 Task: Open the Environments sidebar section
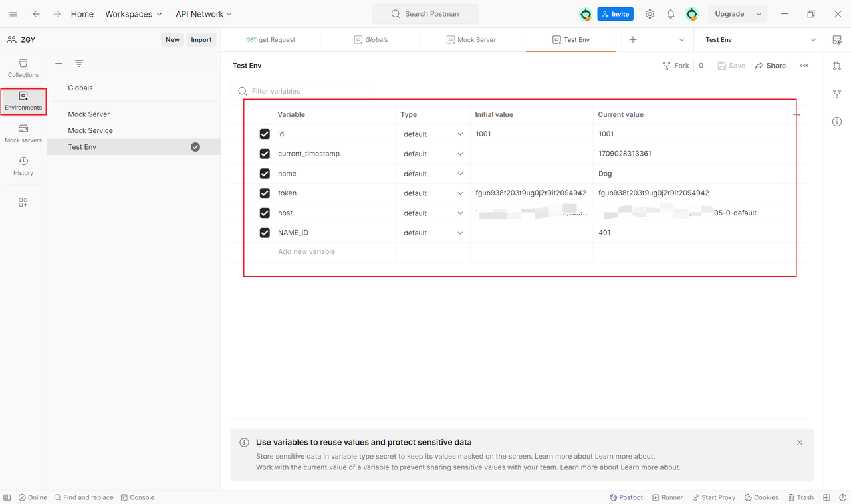(x=23, y=101)
